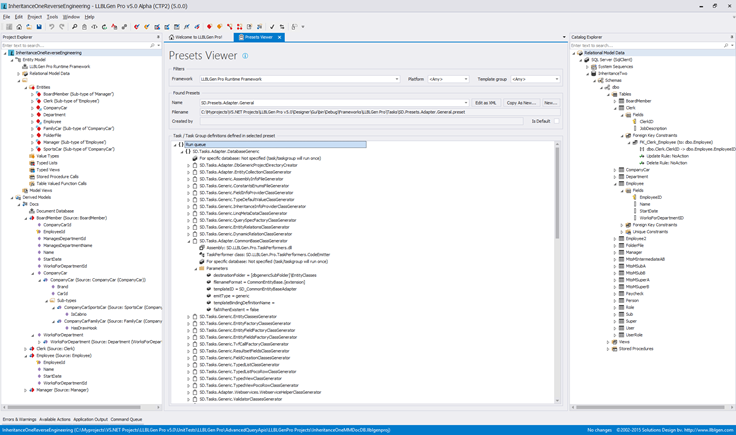Click the Tables folder icon in Catalog Explorer
Image resolution: width=736 pixels, height=435 pixels.
[x=614, y=94]
